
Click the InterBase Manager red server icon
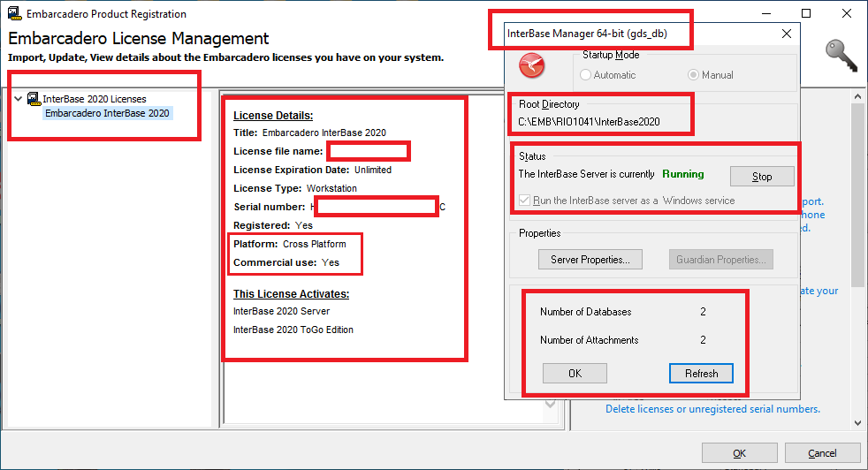pos(532,65)
